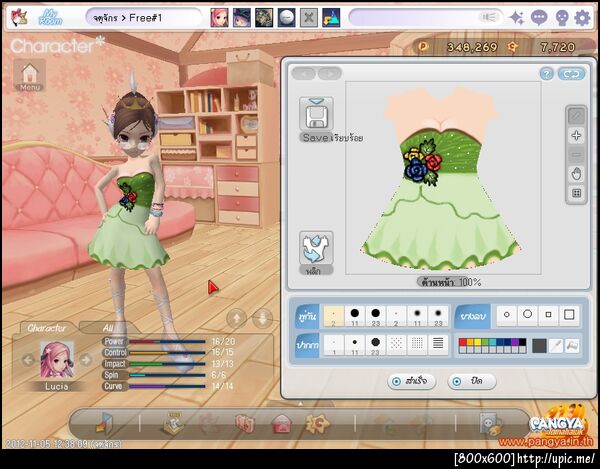Select the paint fill eraser tool

(x=572, y=346)
